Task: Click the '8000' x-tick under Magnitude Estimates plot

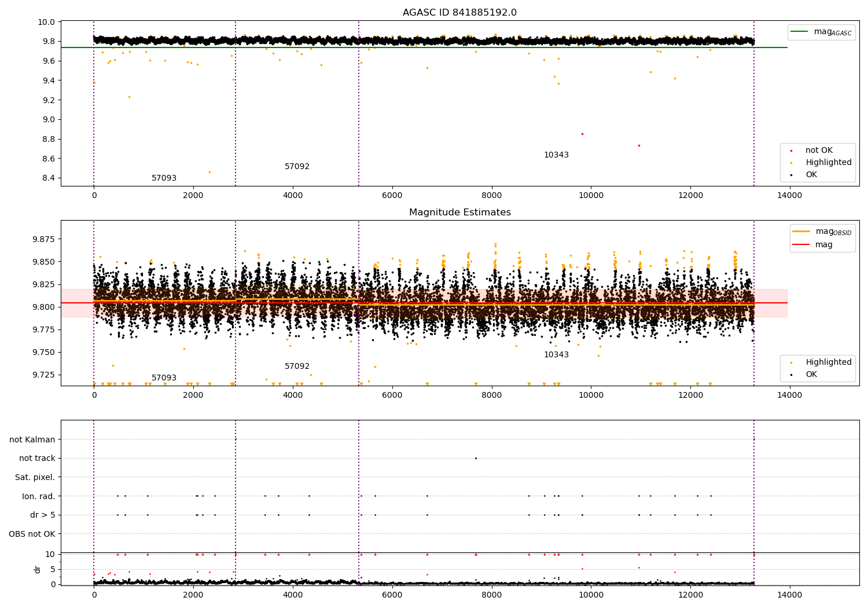Action: tap(492, 395)
